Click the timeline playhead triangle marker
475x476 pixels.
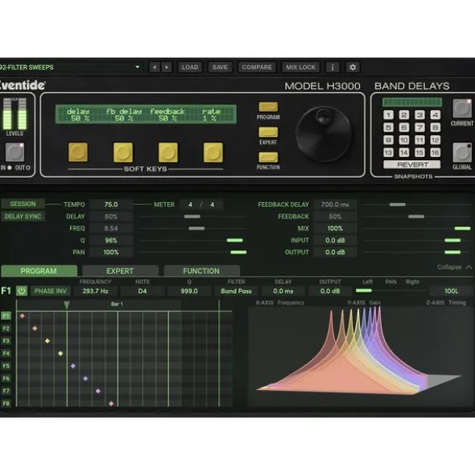[67, 305]
